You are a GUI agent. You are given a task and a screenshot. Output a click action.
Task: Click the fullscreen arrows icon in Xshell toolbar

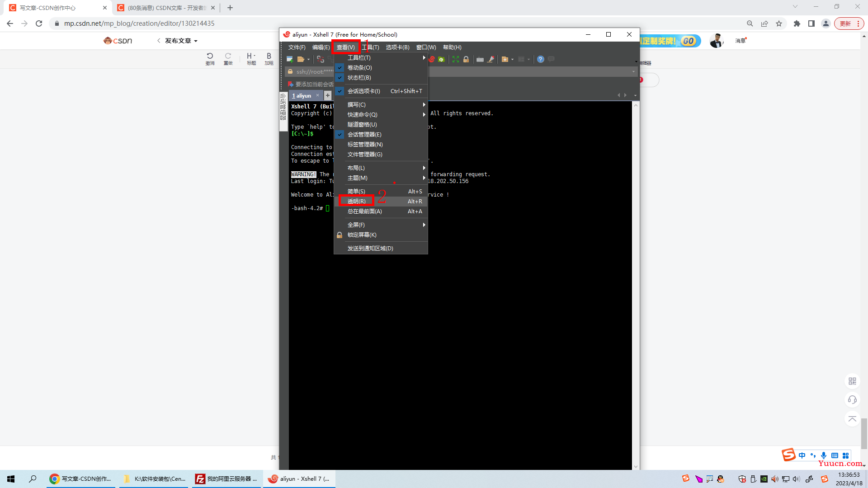456,59
